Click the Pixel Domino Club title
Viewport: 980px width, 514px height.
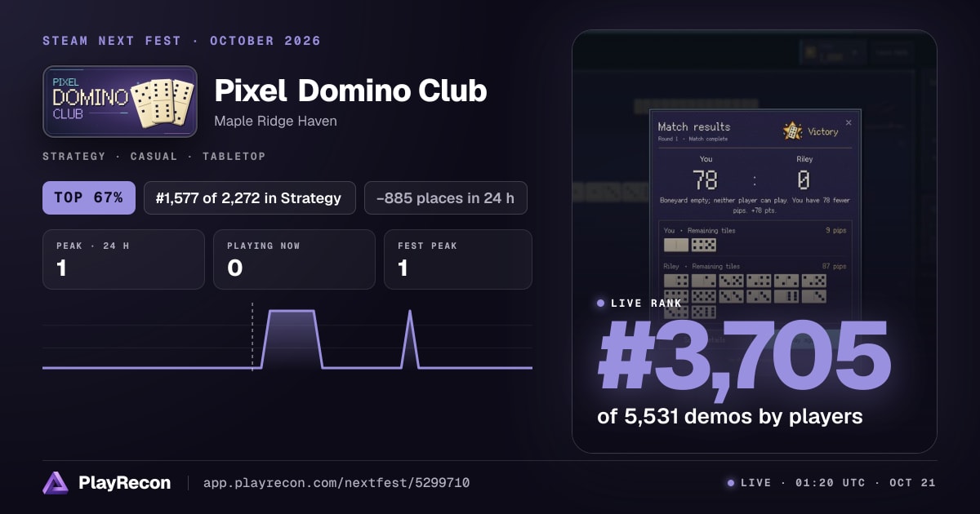pos(350,91)
